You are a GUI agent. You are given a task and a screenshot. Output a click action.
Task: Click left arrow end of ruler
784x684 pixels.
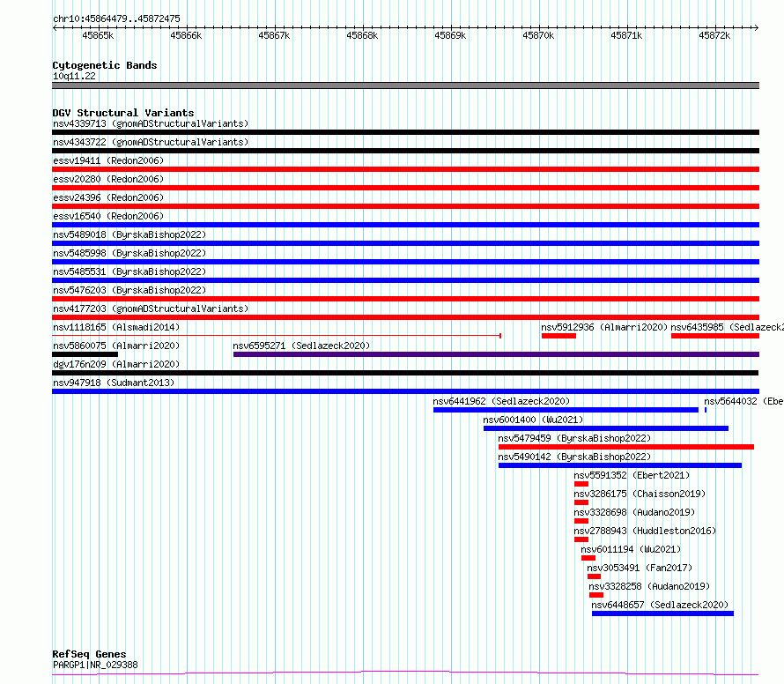[55, 27]
